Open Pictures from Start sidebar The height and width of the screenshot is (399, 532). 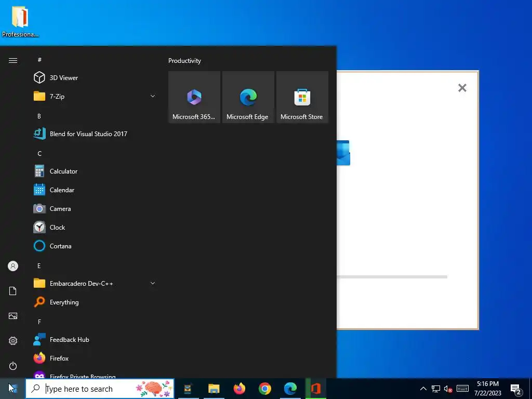pos(13,316)
